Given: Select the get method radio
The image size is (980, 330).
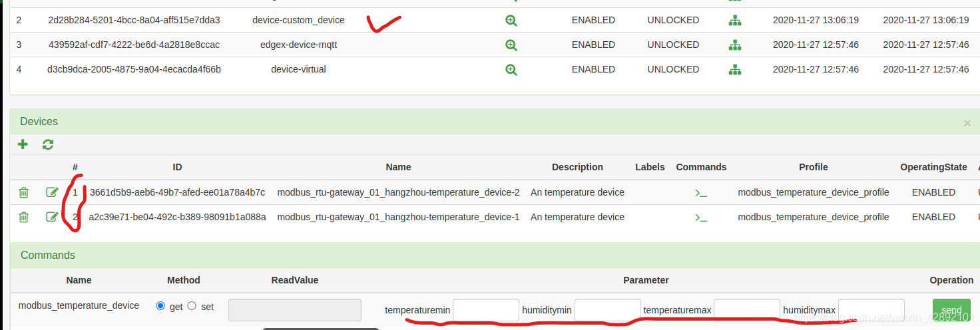Looking at the screenshot, I should tap(160, 306).
